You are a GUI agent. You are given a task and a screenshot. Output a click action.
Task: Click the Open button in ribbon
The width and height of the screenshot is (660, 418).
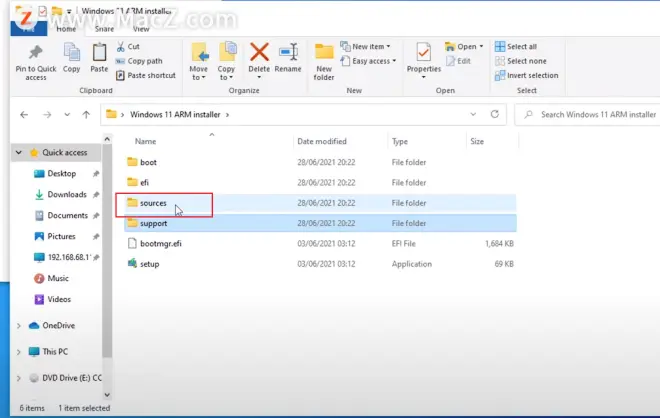click(x=461, y=46)
